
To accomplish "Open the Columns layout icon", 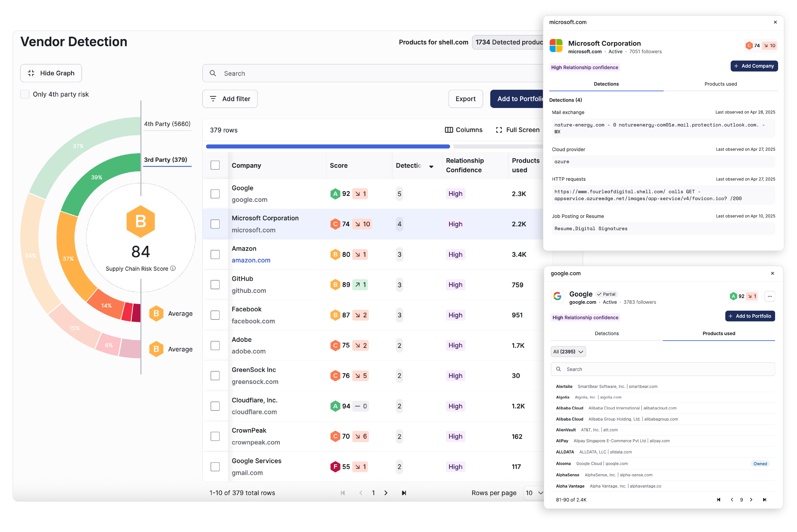I will pos(449,130).
